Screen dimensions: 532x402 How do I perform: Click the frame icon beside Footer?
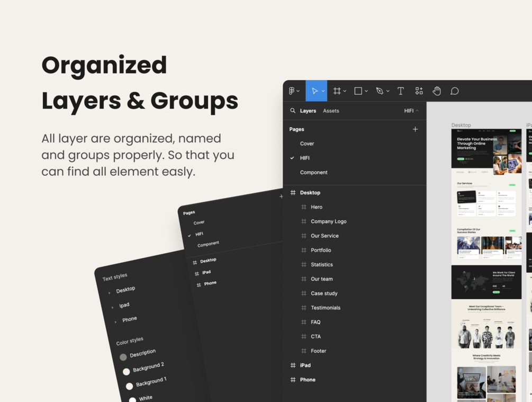click(x=304, y=351)
